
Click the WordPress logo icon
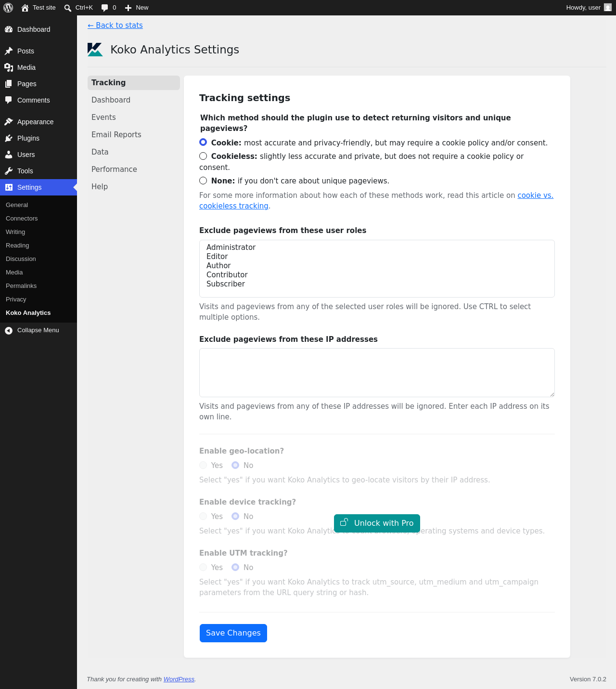[x=8, y=8]
